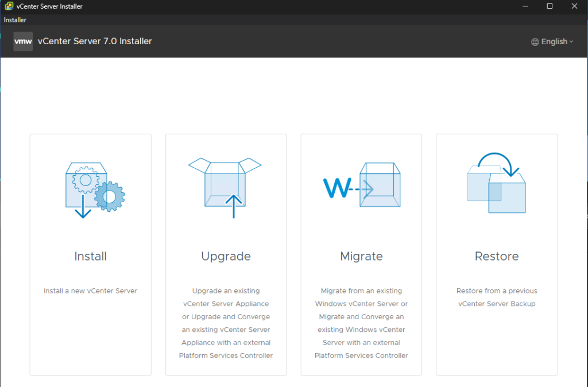Click "Install a new vCenter Server" text
Viewport: 588px width, 387px height.
tap(91, 291)
